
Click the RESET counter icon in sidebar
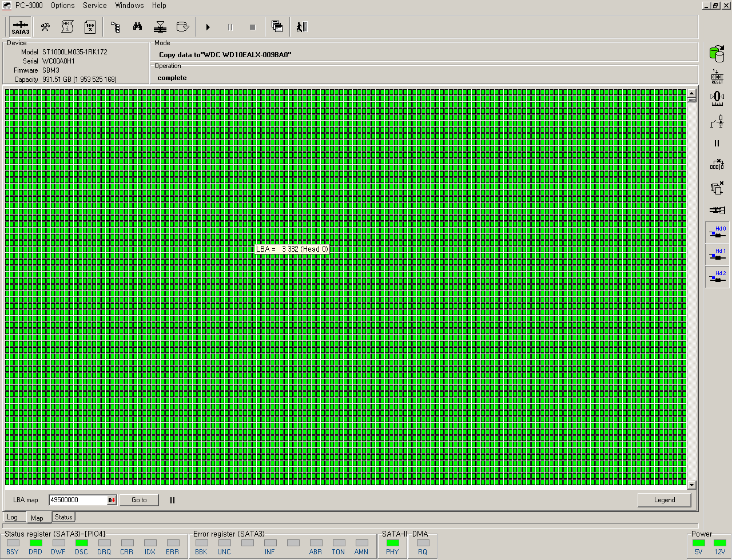tap(717, 77)
